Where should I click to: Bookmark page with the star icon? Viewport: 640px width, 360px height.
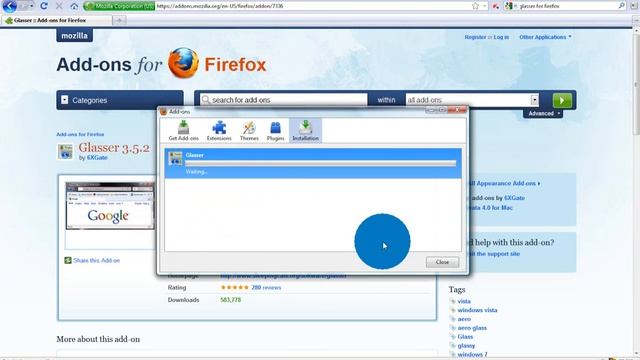(x=476, y=6)
